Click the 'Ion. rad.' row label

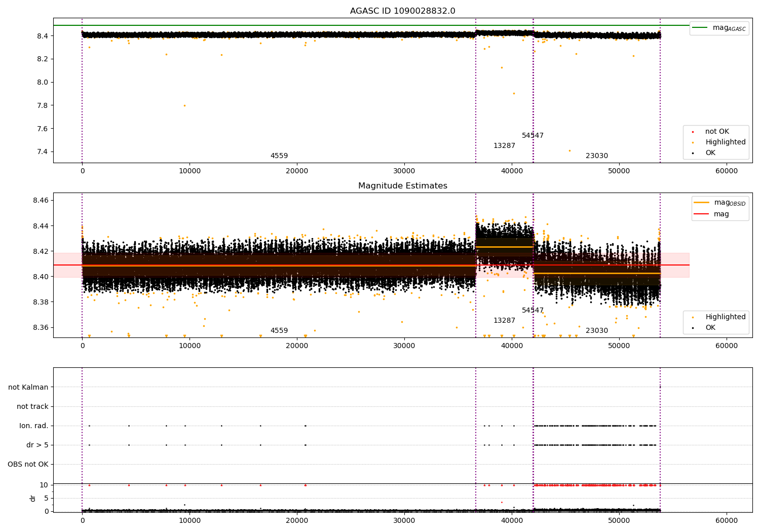click(34, 426)
